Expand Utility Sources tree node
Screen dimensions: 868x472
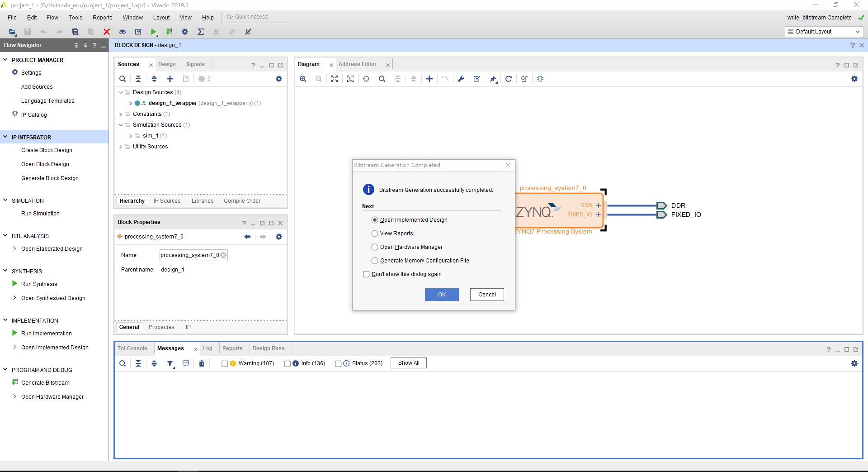(x=121, y=147)
